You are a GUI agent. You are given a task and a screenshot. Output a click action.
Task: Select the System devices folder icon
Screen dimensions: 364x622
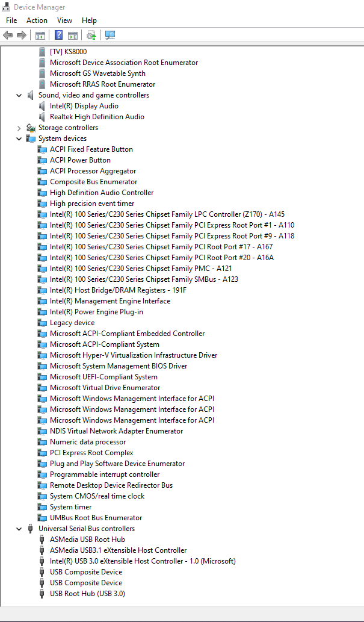31,138
